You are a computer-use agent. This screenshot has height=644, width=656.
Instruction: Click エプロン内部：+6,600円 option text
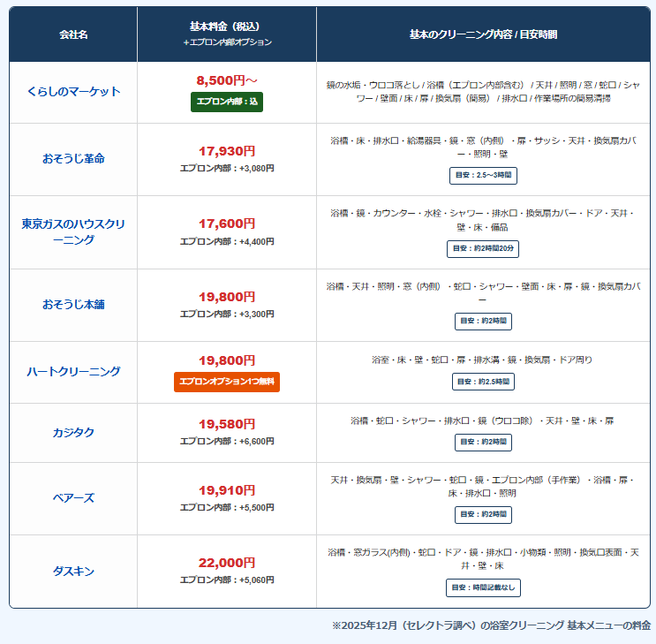[x=227, y=442]
